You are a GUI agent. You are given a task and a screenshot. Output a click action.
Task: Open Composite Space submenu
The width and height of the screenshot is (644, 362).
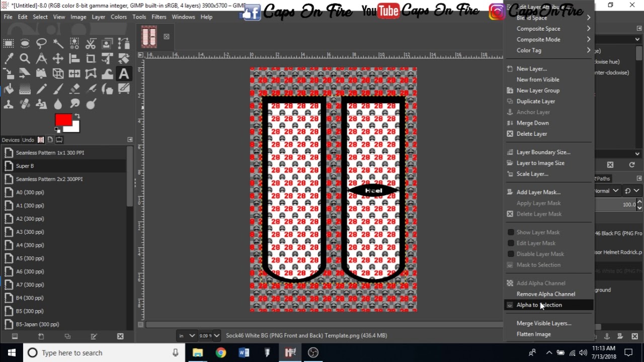(x=549, y=29)
